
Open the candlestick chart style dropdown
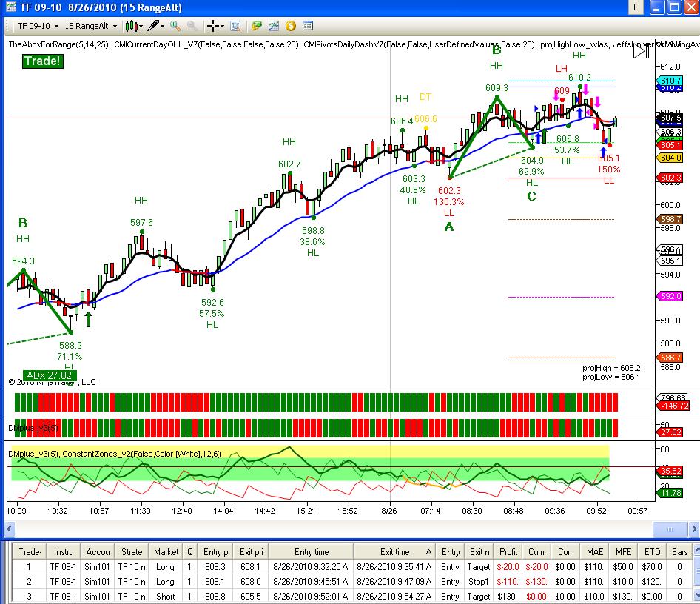(x=133, y=26)
